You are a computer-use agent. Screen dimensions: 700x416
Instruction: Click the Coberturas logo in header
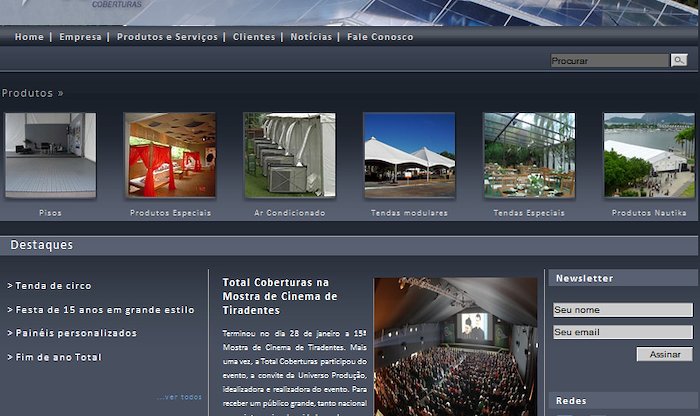click(x=117, y=4)
